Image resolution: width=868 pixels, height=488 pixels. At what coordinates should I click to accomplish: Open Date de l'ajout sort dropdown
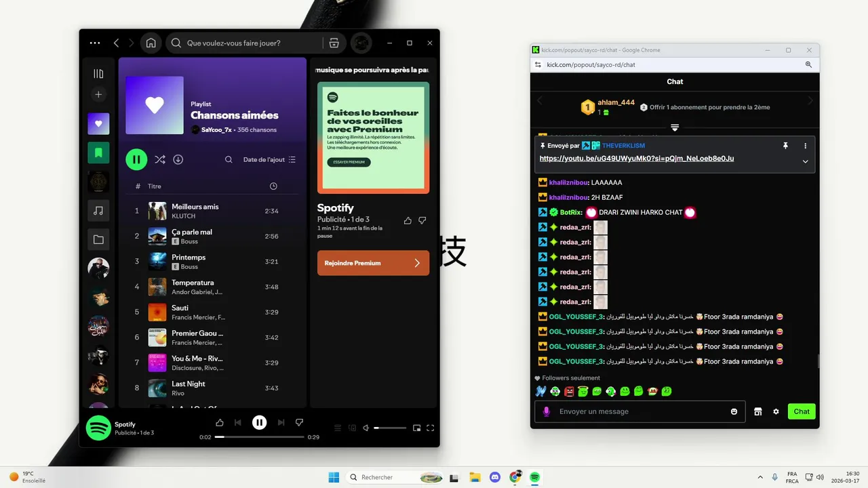269,159
